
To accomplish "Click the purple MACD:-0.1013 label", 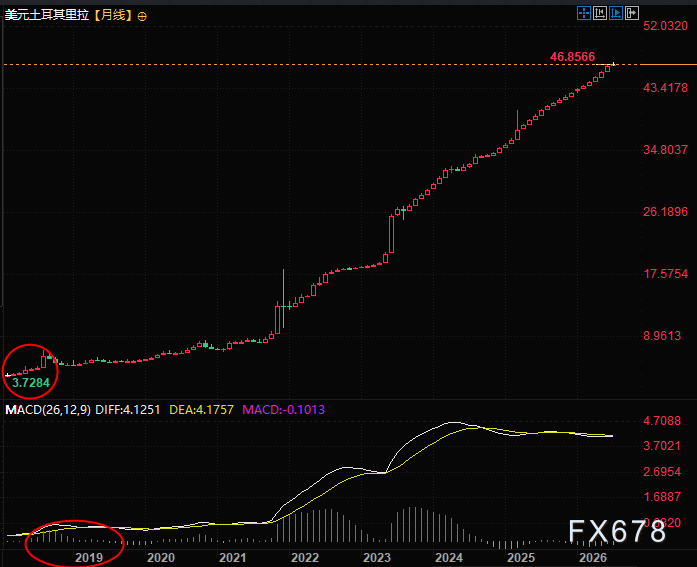I will click(284, 410).
